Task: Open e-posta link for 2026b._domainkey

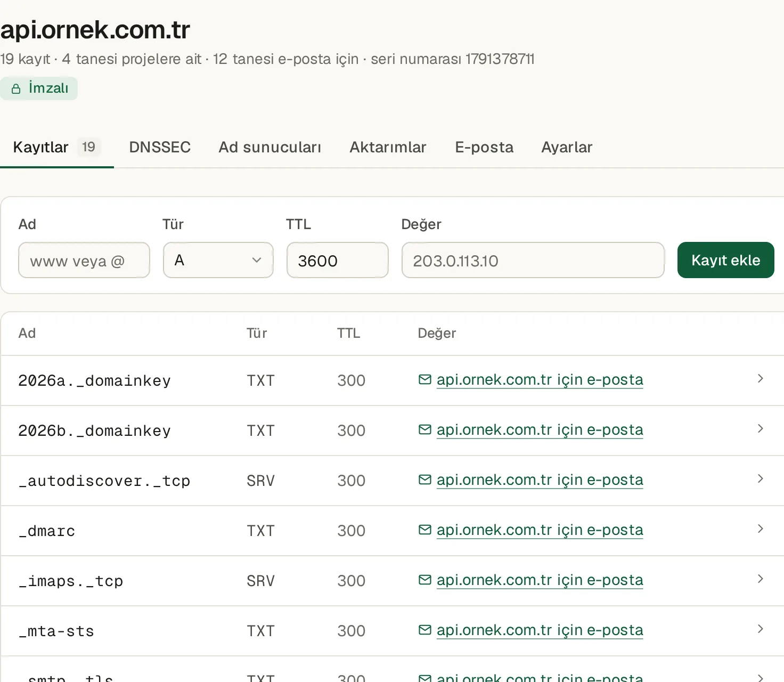Action: tap(540, 429)
